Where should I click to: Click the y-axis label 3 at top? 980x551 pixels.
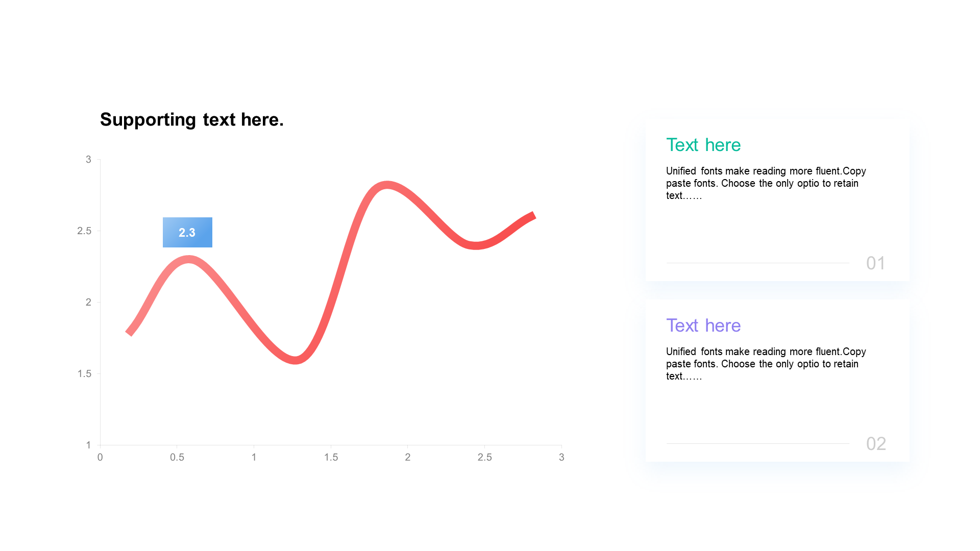tap(88, 160)
